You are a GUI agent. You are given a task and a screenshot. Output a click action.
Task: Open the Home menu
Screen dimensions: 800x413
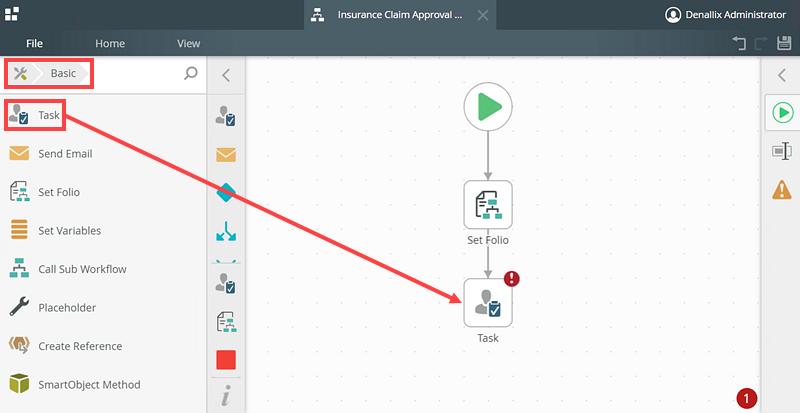110,43
